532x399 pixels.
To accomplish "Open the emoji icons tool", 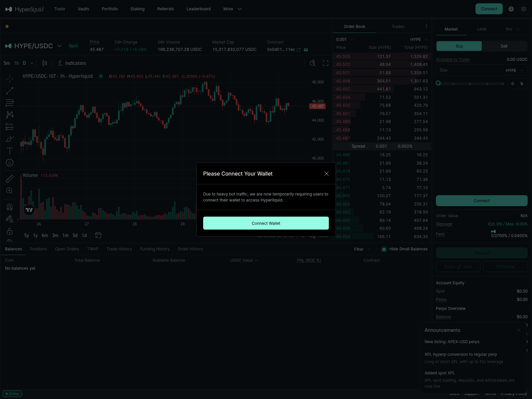I will coord(10,163).
